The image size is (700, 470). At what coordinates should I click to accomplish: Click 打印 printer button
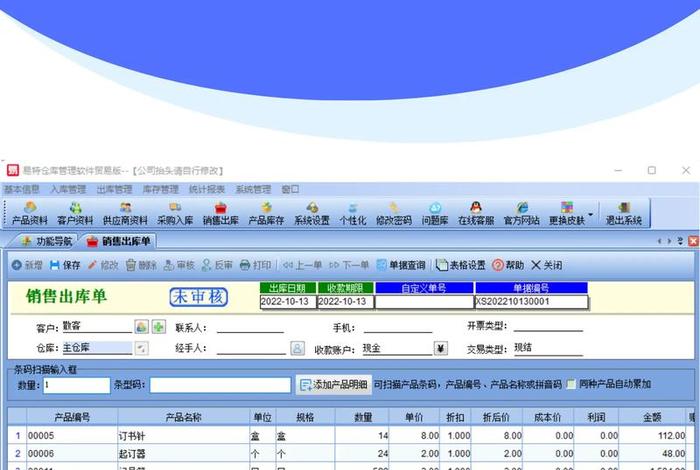255,265
